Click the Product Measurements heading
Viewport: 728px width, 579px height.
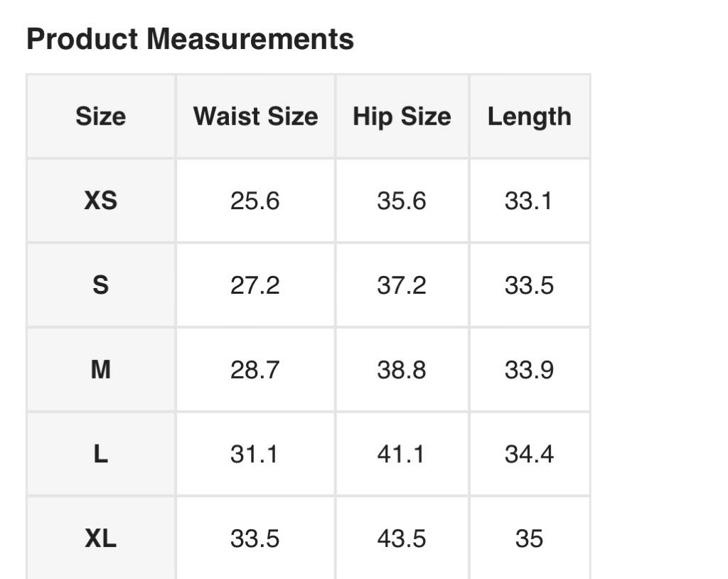click(x=190, y=39)
